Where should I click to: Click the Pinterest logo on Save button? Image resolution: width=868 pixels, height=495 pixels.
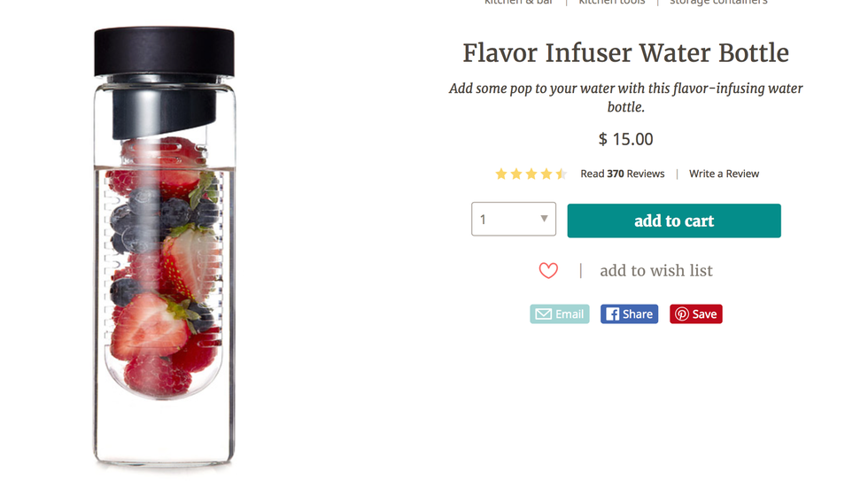click(x=681, y=314)
